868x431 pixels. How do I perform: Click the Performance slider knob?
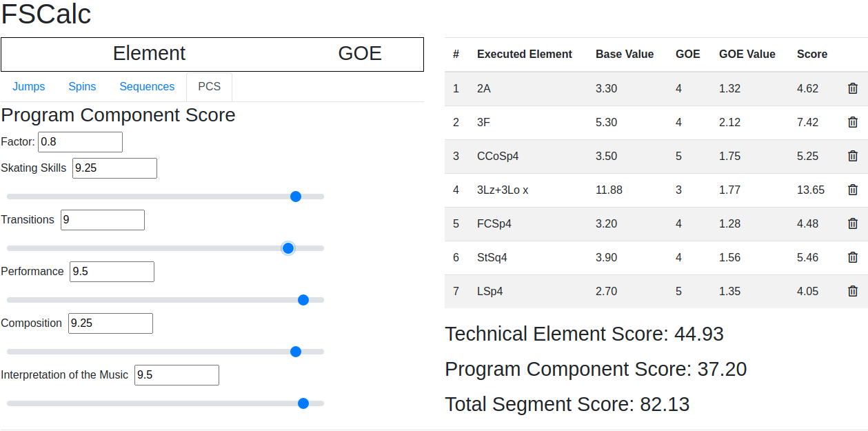pyautogui.click(x=303, y=300)
